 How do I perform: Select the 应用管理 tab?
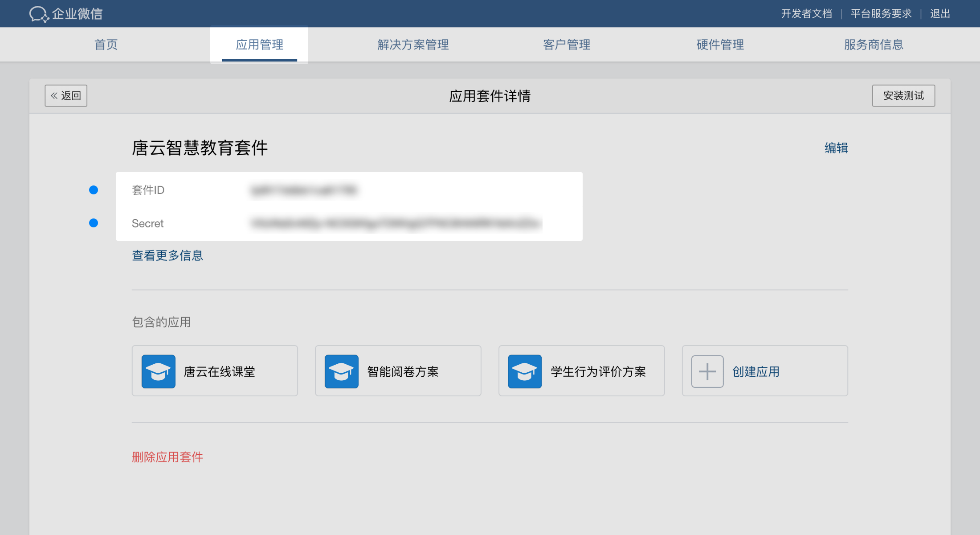coord(259,45)
